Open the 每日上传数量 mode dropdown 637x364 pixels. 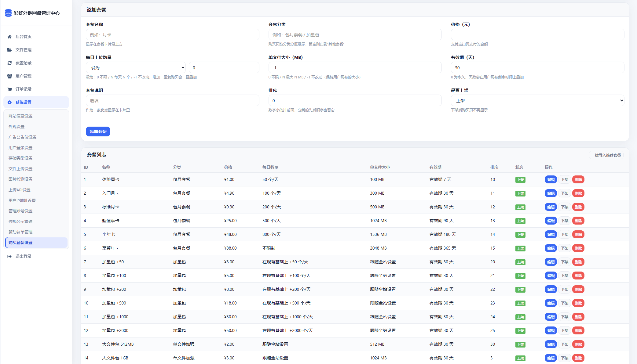[136, 67]
